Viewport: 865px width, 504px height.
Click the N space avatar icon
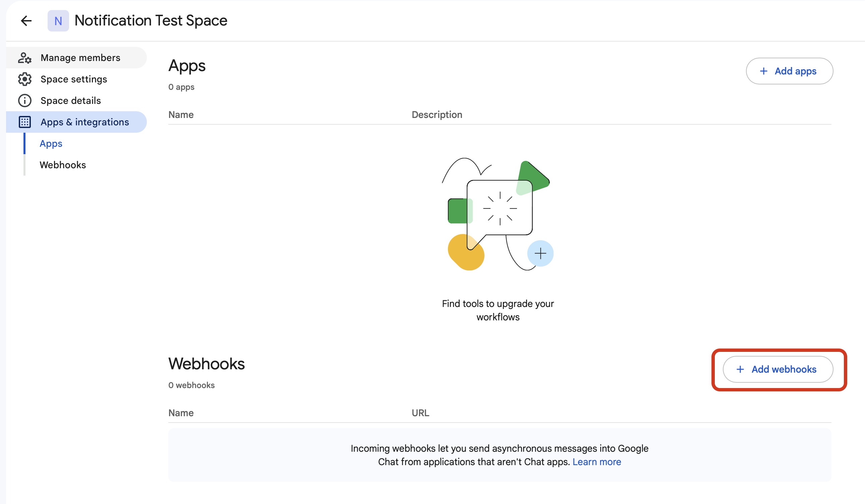click(x=58, y=21)
